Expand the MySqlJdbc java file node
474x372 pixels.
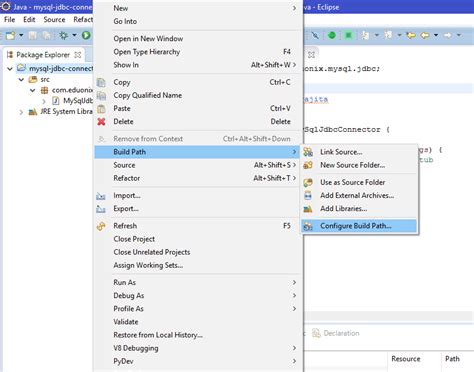click(x=44, y=101)
